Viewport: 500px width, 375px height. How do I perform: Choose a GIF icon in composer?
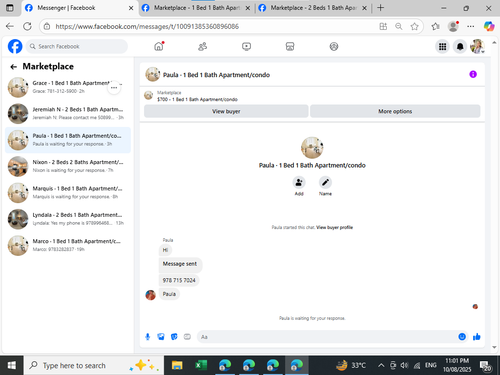point(187,337)
